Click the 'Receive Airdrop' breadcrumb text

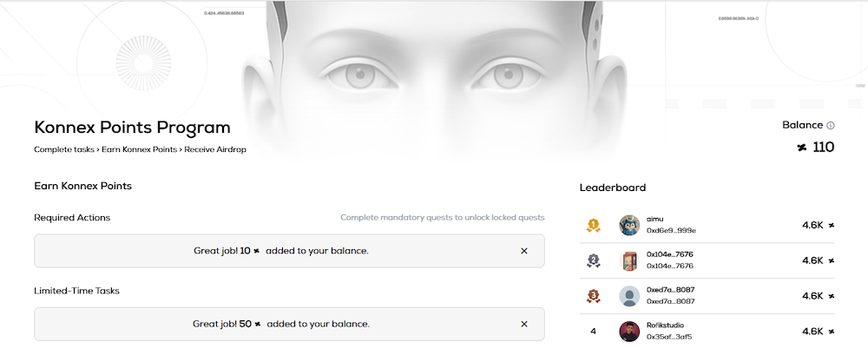215,149
